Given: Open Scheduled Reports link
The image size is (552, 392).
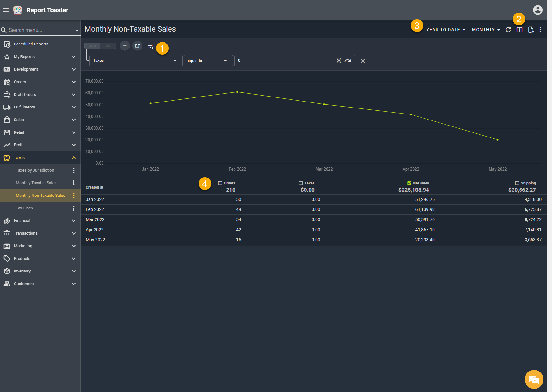Looking at the screenshot, I should 31,44.
